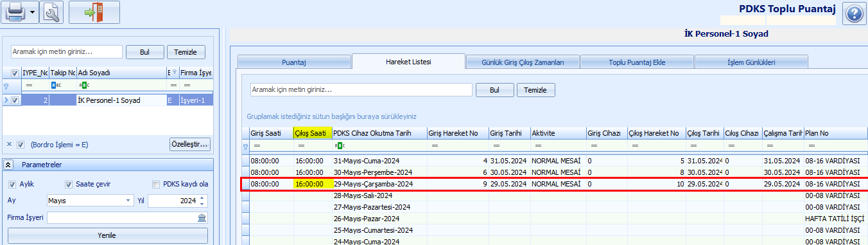Click the PDKS Cihaz Okutma Tarih column header

(379, 133)
